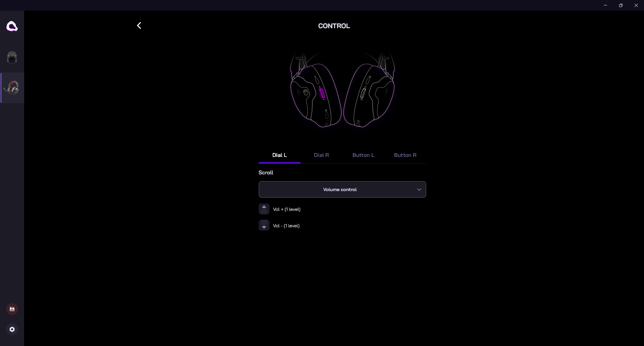Expand the Scroll dropdown chevron arrow
This screenshot has height=346, width=644.
pyautogui.click(x=419, y=189)
